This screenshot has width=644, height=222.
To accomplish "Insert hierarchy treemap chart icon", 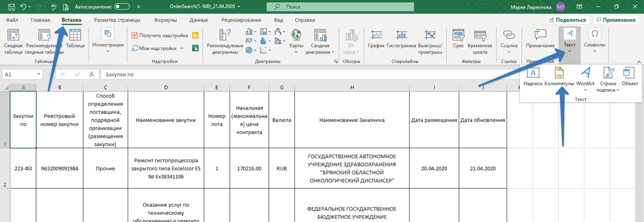I will tap(264, 32).
